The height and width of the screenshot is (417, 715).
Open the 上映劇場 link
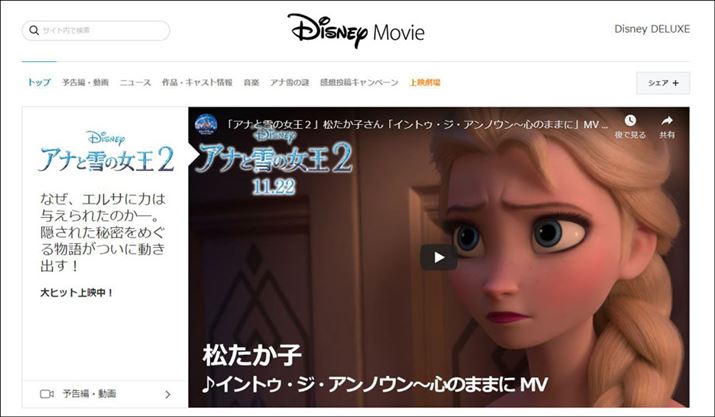pos(425,83)
